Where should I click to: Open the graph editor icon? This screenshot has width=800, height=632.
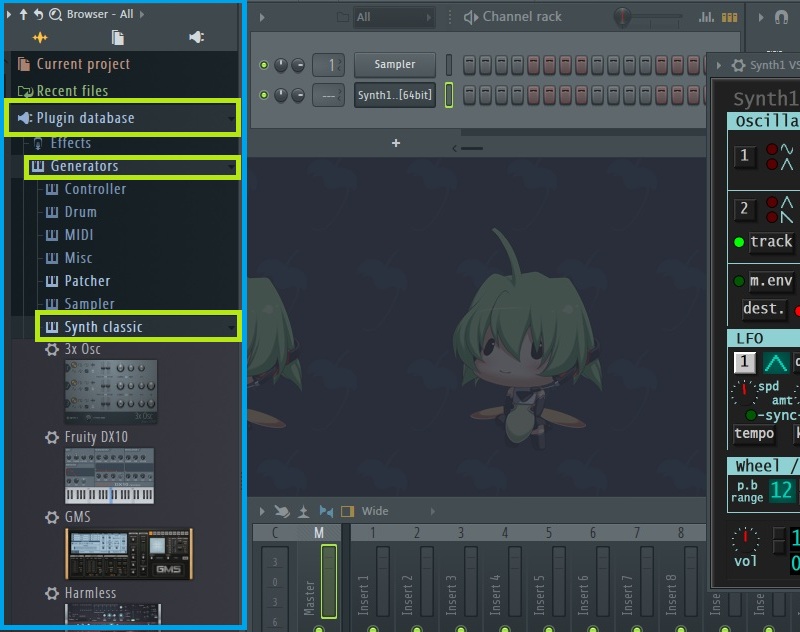coord(706,17)
